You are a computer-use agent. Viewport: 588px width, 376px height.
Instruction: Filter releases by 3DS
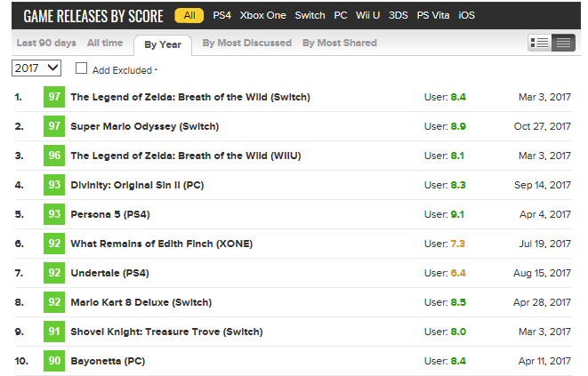[399, 15]
